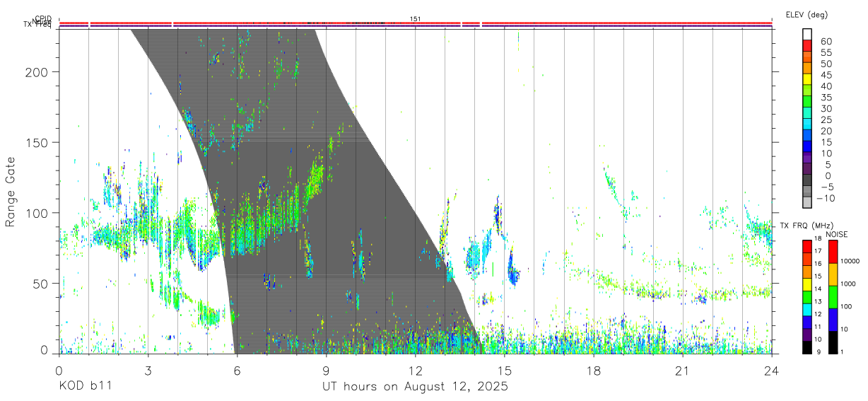Click the '9' TX FRQ tick label

point(819,351)
